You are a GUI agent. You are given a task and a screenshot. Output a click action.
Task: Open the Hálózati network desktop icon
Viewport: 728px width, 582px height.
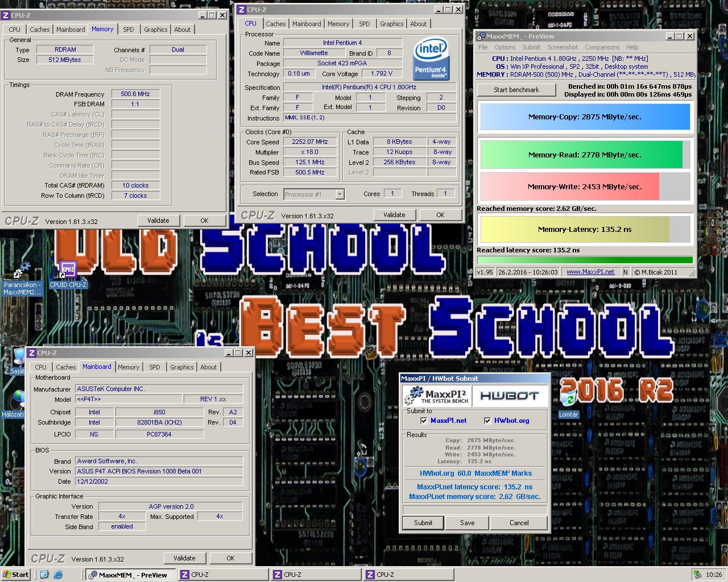pos(14,403)
